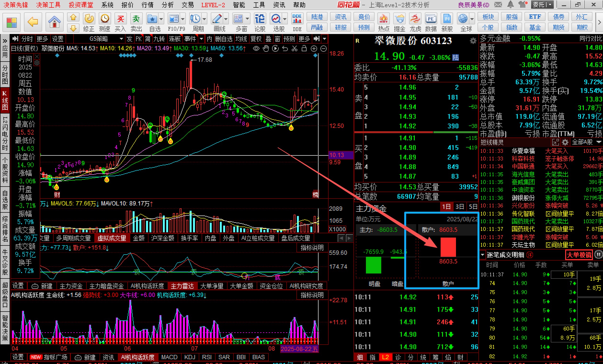The height and width of the screenshot is (364, 603).
Task: Expand the 画线 dropdown arrow
Action: 226,19
